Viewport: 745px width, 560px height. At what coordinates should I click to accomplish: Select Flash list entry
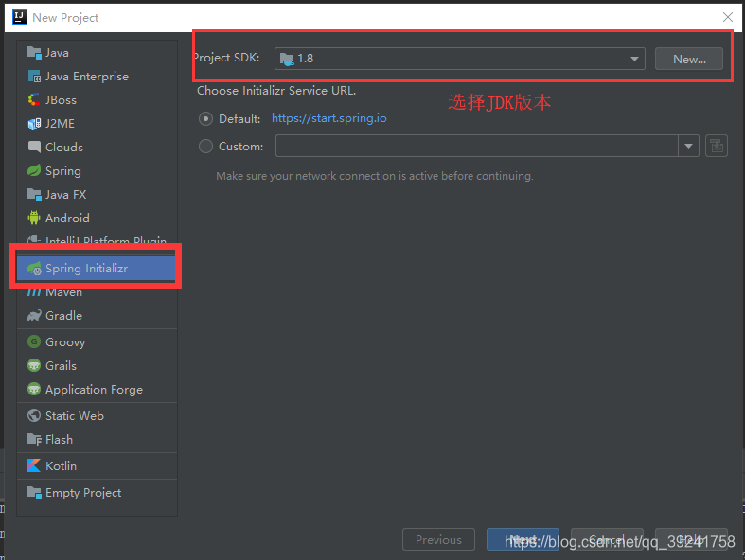click(97, 439)
